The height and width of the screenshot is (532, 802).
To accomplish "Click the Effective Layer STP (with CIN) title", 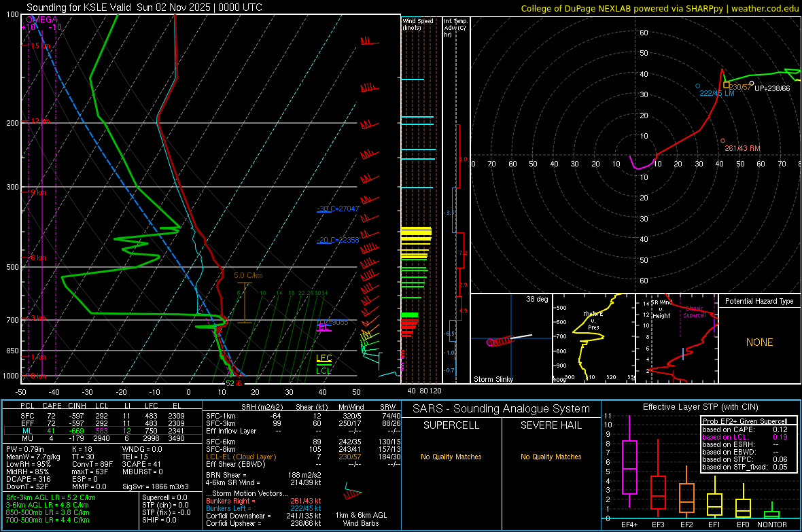I will pyautogui.click(x=701, y=407).
